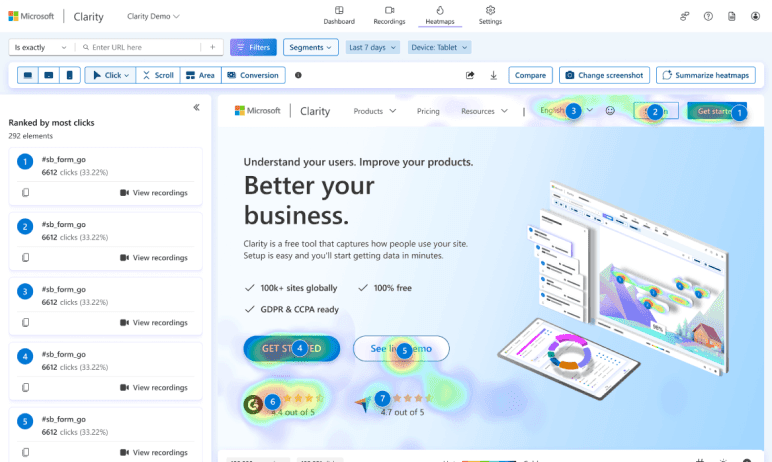The height and width of the screenshot is (462, 772).
Task: Open the Filters button
Action: click(254, 47)
